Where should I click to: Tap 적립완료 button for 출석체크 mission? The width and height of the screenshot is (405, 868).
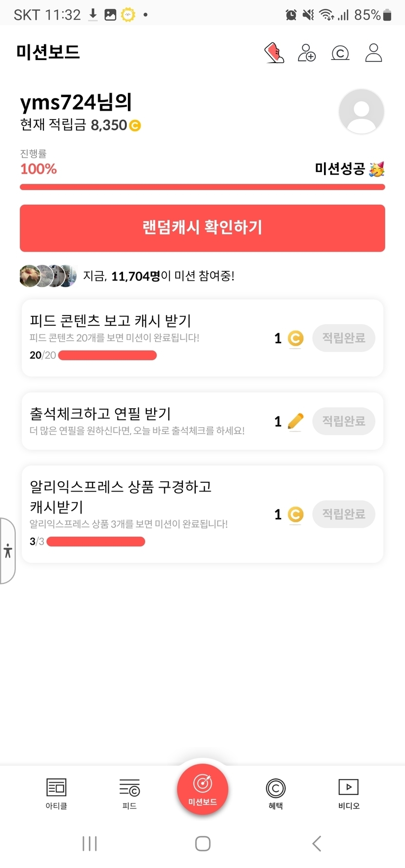tap(344, 421)
